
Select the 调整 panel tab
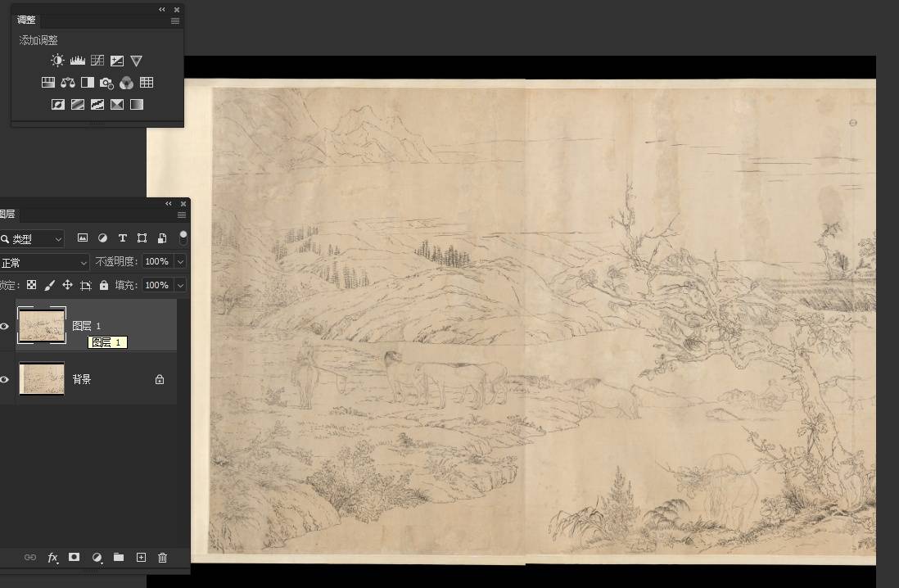tap(26, 20)
